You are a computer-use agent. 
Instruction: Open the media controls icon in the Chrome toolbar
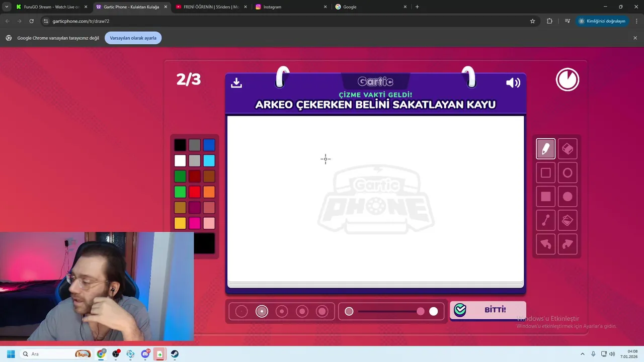[567, 21]
